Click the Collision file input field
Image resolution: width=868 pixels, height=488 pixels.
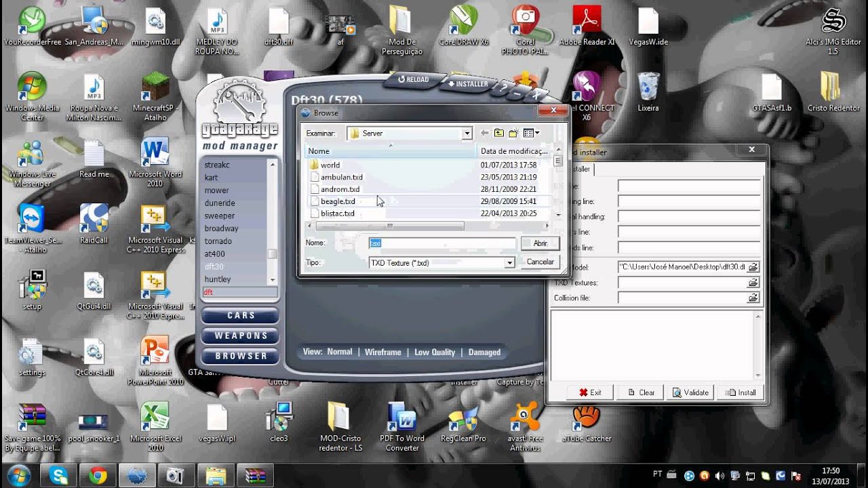[682, 298]
